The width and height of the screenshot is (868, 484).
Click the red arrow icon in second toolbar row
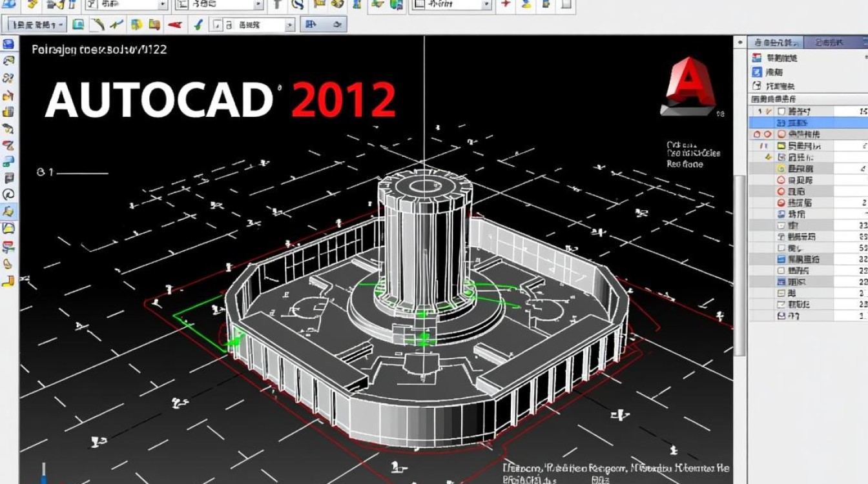click(x=174, y=25)
